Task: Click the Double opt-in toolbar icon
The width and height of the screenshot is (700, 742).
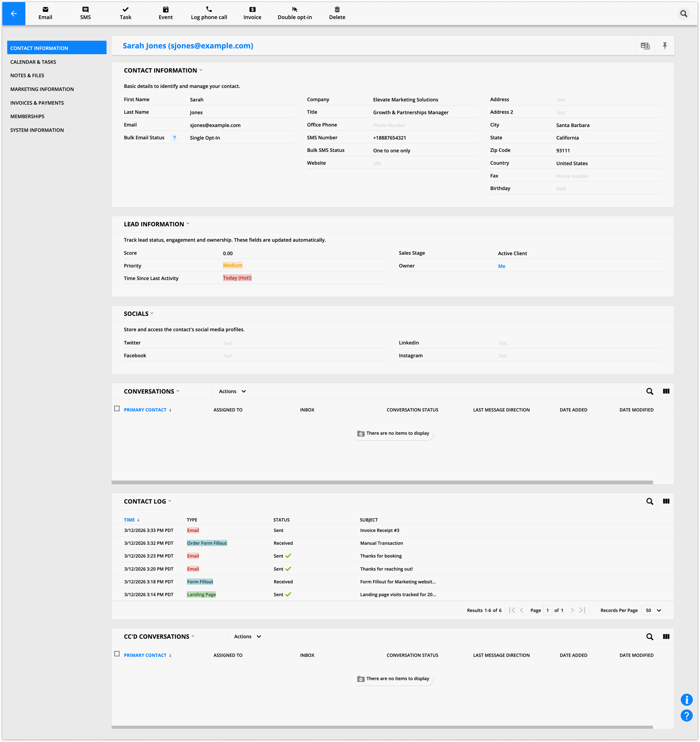Action: click(x=295, y=10)
